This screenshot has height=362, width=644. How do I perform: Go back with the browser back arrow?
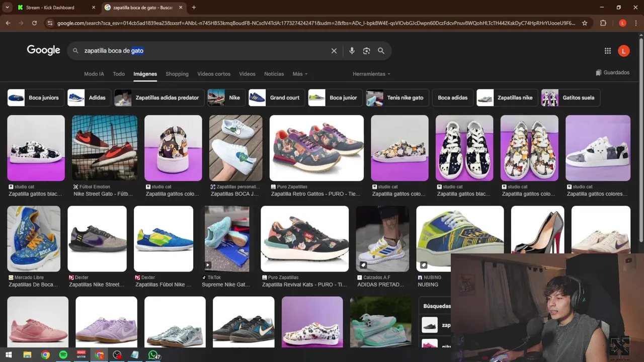click(x=8, y=23)
